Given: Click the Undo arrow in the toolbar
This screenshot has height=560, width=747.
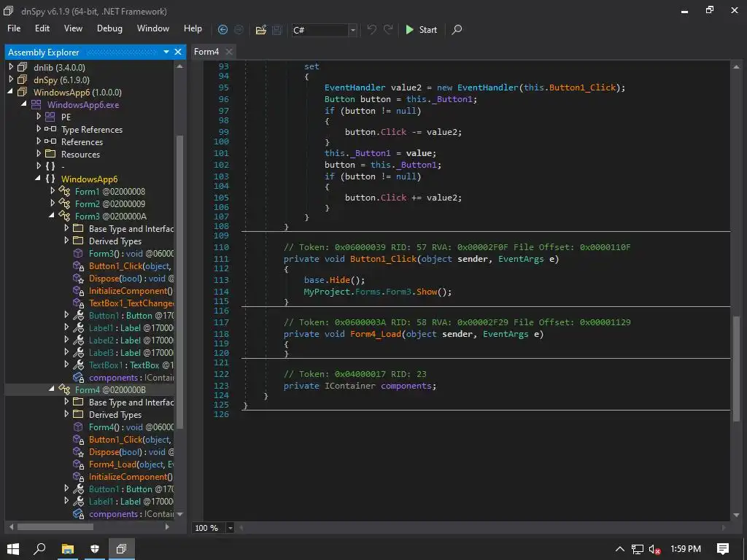Looking at the screenshot, I should tap(372, 30).
